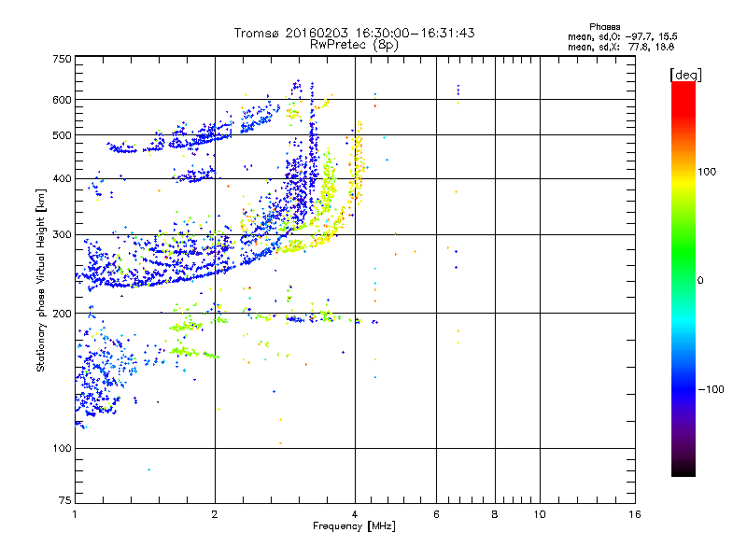This screenshot has height=560, width=747.
Task: Click the colorbar tick label "0"
Action: coord(699,280)
